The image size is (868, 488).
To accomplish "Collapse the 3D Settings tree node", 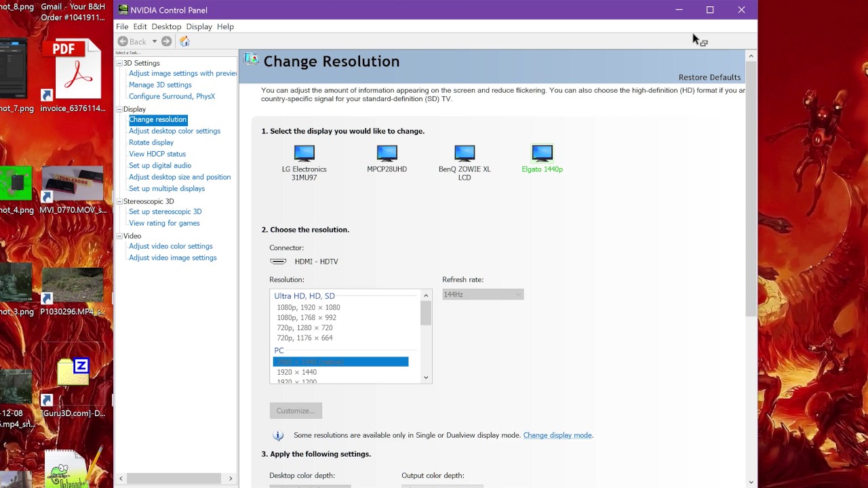I will coord(119,63).
